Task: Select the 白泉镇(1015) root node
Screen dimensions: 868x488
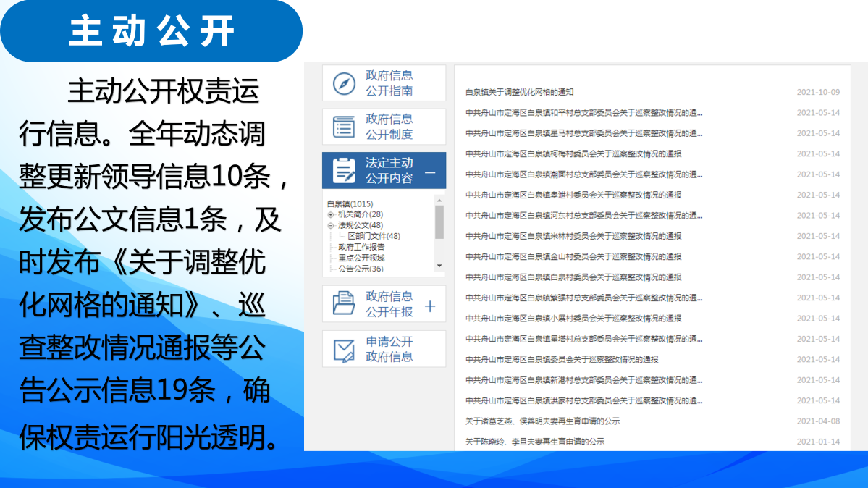Action: pyautogui.click(x=350, y=204)
